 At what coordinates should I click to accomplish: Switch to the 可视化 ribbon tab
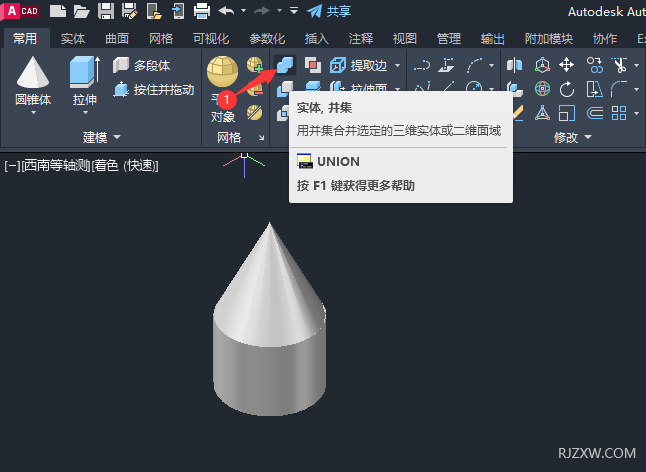[x=211, y=39]
